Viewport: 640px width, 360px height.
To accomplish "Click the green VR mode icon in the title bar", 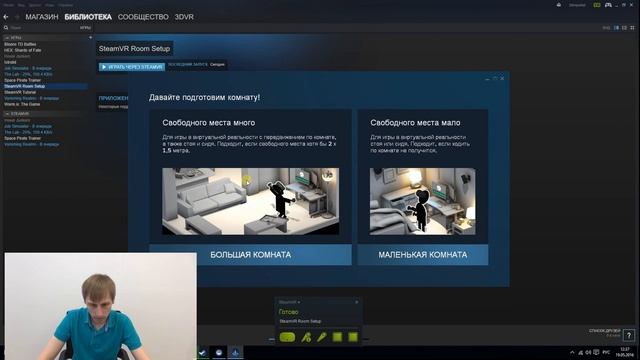I will click(x=597, y=5).
